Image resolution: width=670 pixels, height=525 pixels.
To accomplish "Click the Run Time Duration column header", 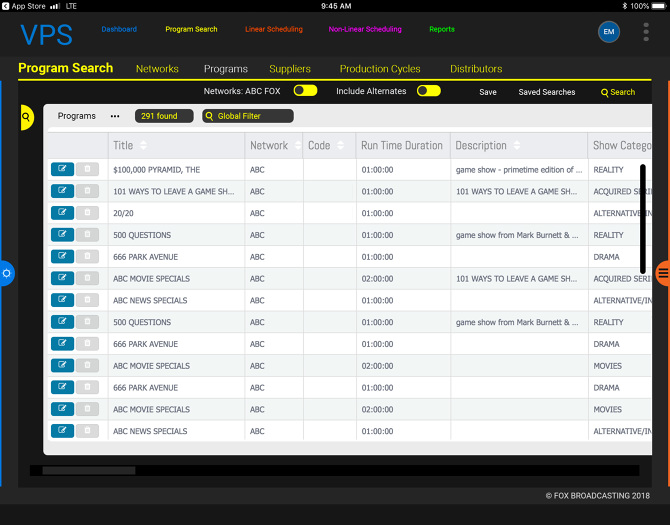I will point(402,145).
